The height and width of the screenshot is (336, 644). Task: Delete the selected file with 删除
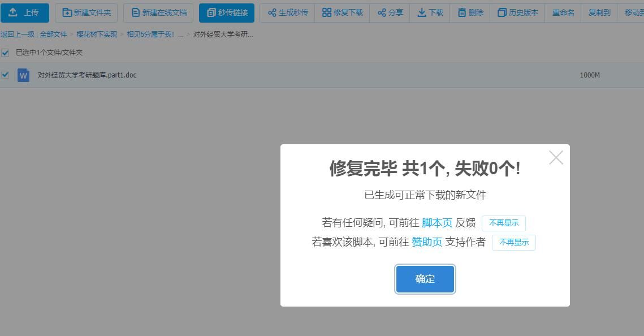pos(470,12)
